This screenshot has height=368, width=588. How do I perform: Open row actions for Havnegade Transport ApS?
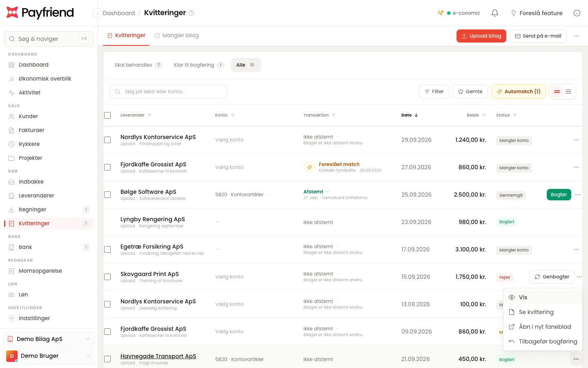(x=576, y=359)
